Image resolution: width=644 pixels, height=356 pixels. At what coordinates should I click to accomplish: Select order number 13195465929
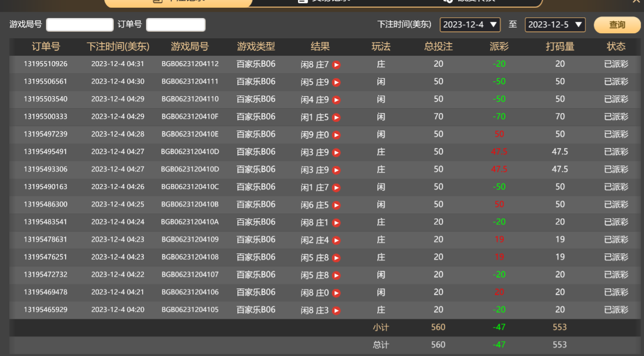point(45,310)
